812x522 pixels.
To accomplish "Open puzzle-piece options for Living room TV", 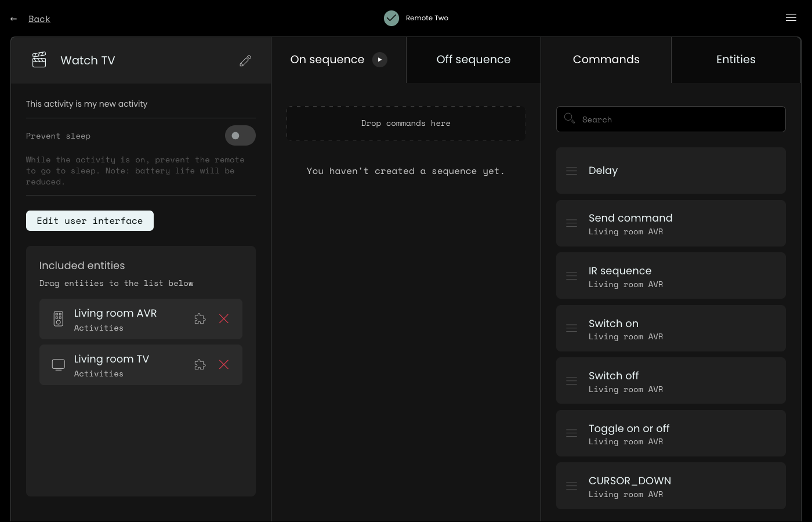I will coord(200,365).
